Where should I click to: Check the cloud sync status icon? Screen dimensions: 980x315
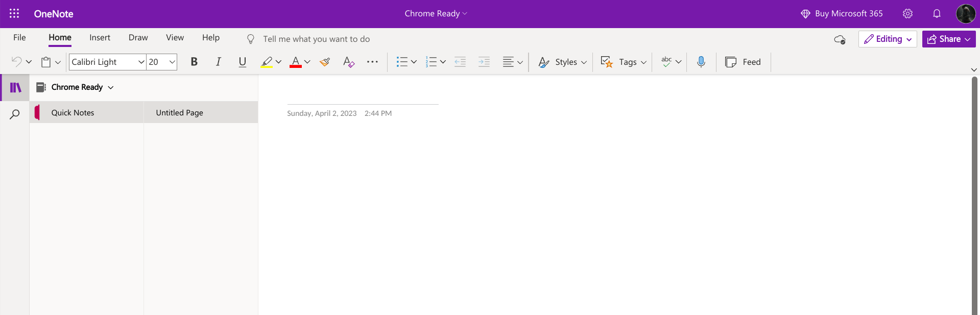point(840,39)
